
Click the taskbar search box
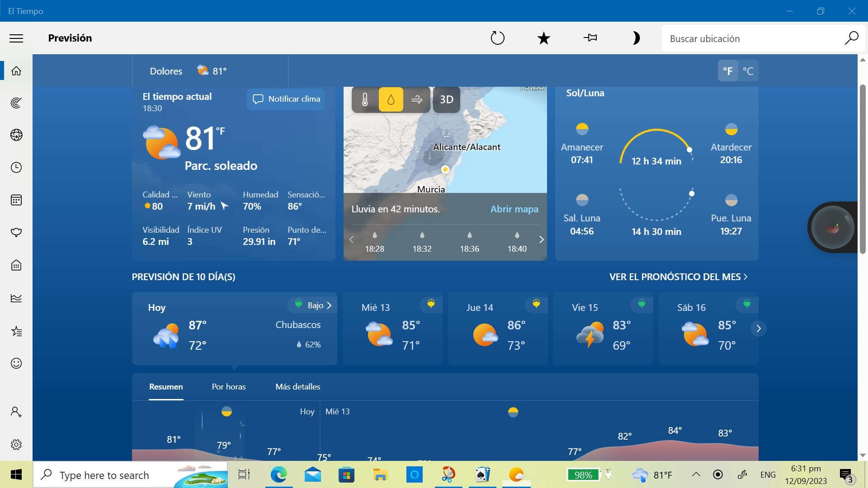click(x=130, y=475)
